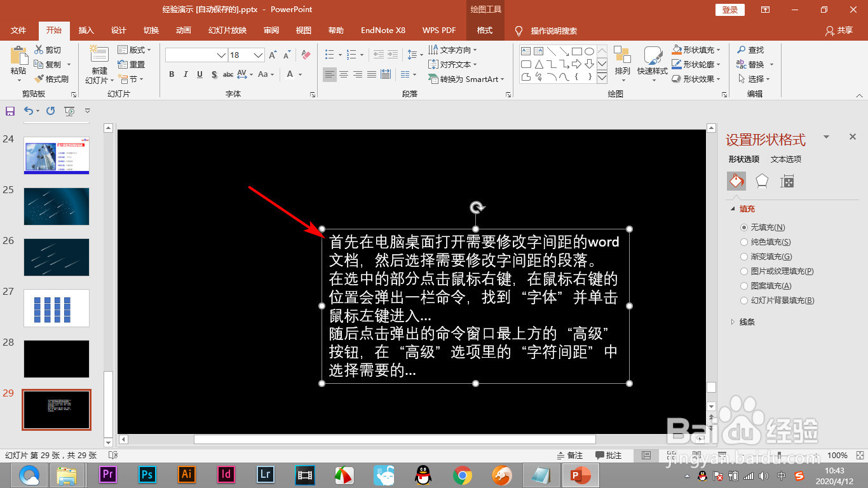The width and height of the screenshot is (868, 488).
Task: Open the Transitions (切换) ribbon tab
Action: point(151,30)
